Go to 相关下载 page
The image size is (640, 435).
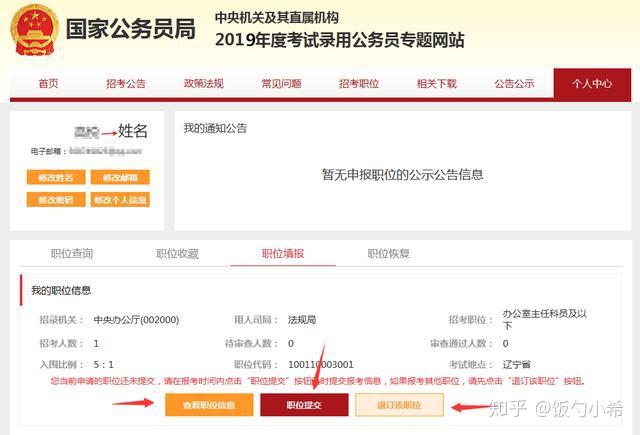click(436, 84)
